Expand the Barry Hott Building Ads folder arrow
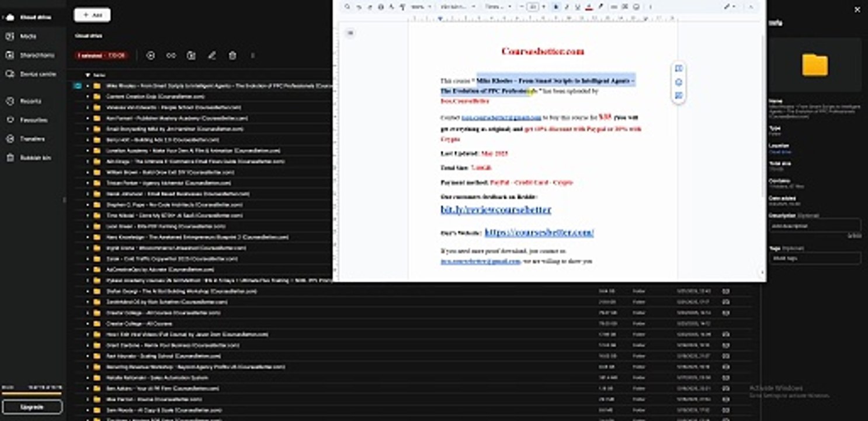This screenshot has height=421, width=868. [88, 140]
